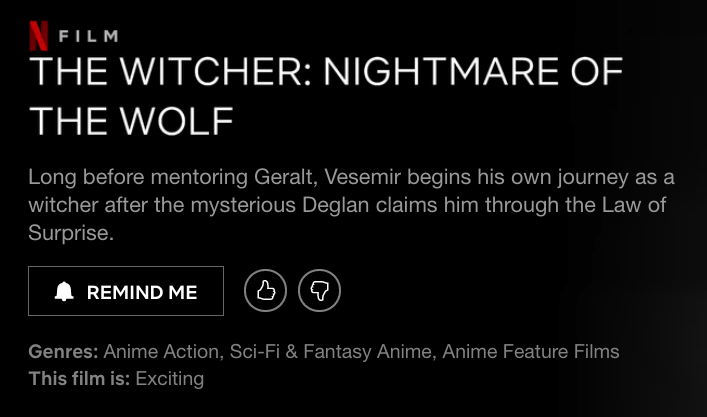Click the words 'The Wolf' in the title

pyautogui.click(x=131, y=122)
